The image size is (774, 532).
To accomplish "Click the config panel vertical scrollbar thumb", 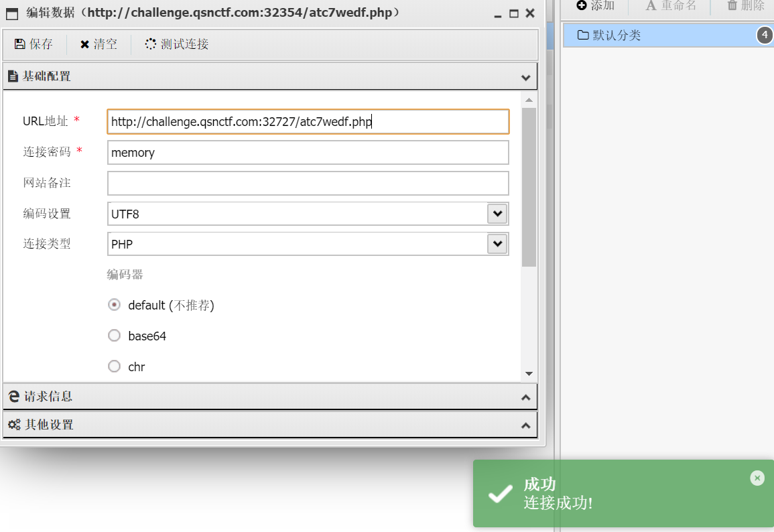I will click(x=529, y=187).
